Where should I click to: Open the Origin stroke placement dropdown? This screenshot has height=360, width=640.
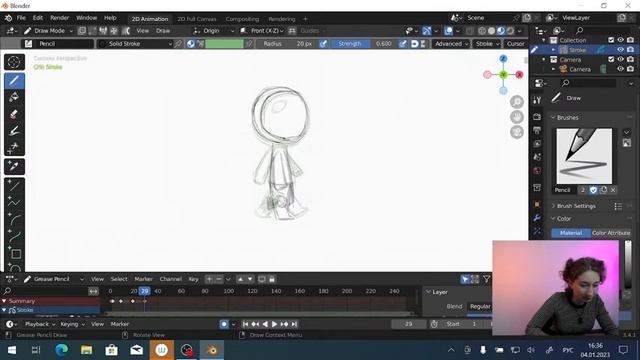point(213,31)
